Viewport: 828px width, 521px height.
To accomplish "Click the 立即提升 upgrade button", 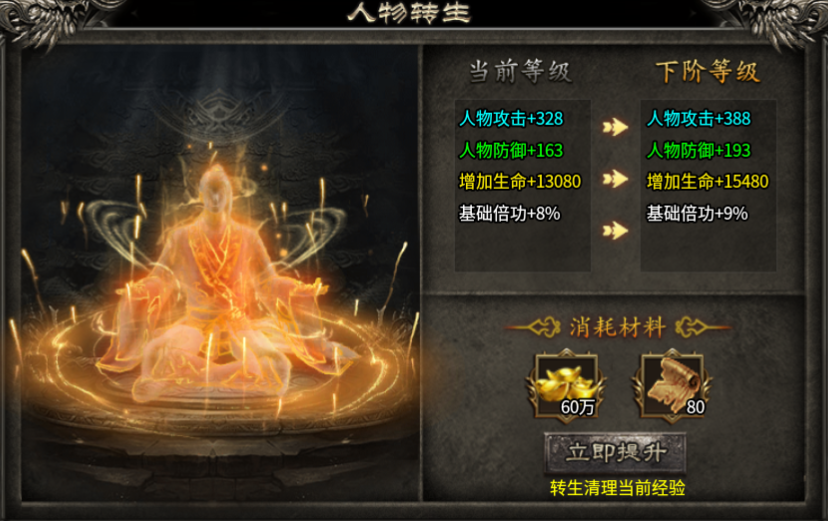I will coord(615,452).
